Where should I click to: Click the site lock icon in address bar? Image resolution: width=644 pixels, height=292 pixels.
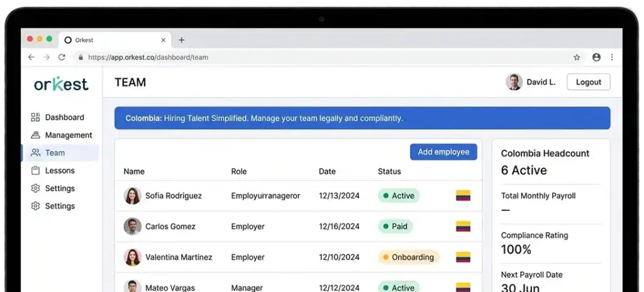80,57
